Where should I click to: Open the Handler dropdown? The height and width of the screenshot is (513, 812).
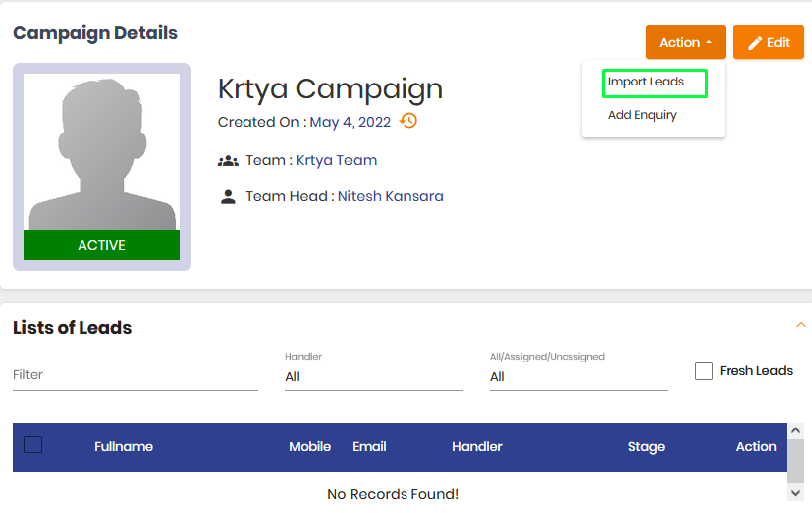tap(374, 377)
